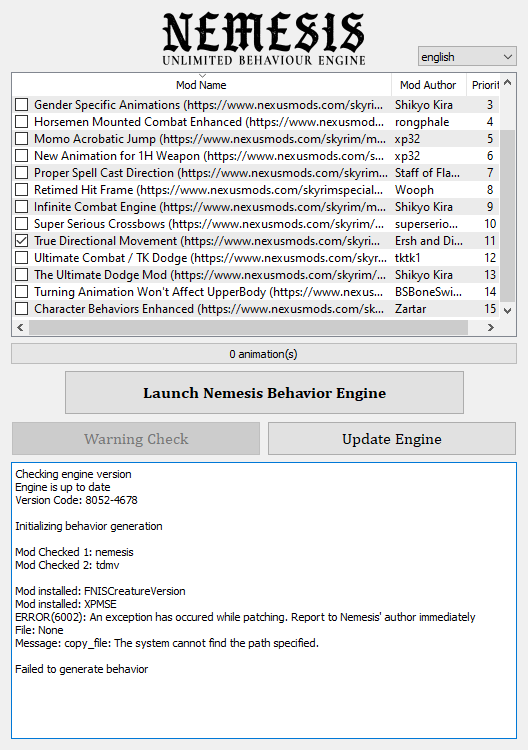The image size is (528, 750).
Task: Click the Warning Check button
Action: coord(136,439)
